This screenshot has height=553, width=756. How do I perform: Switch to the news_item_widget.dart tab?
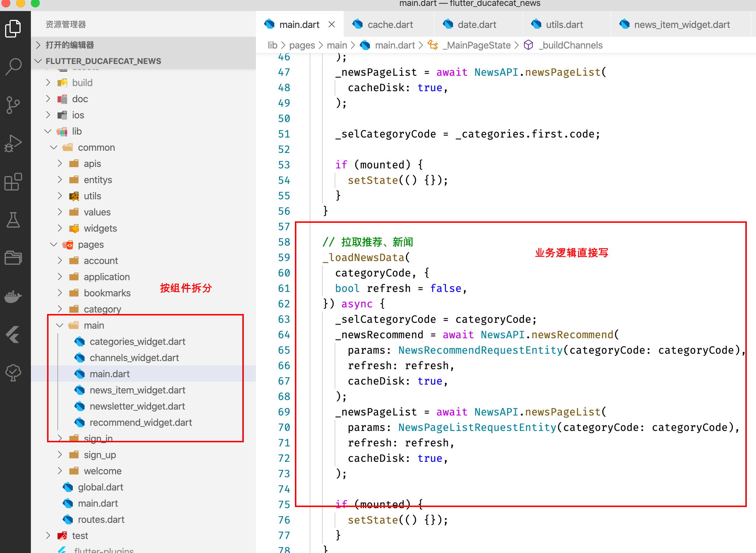click(x=681, y=24)
